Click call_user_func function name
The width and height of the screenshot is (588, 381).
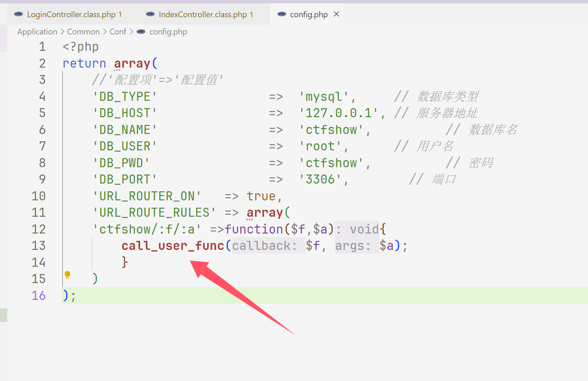tap(172, 246)
